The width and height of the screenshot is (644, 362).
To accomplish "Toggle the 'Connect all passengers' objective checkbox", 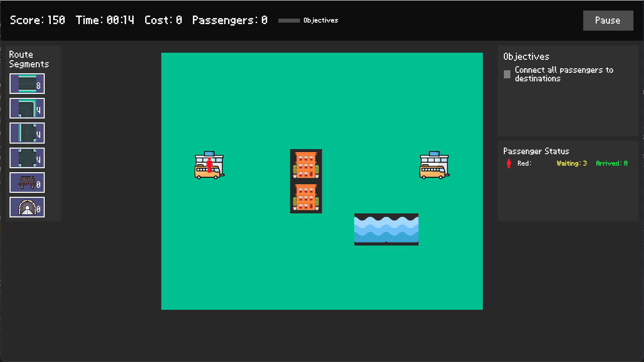I will 507,74.
